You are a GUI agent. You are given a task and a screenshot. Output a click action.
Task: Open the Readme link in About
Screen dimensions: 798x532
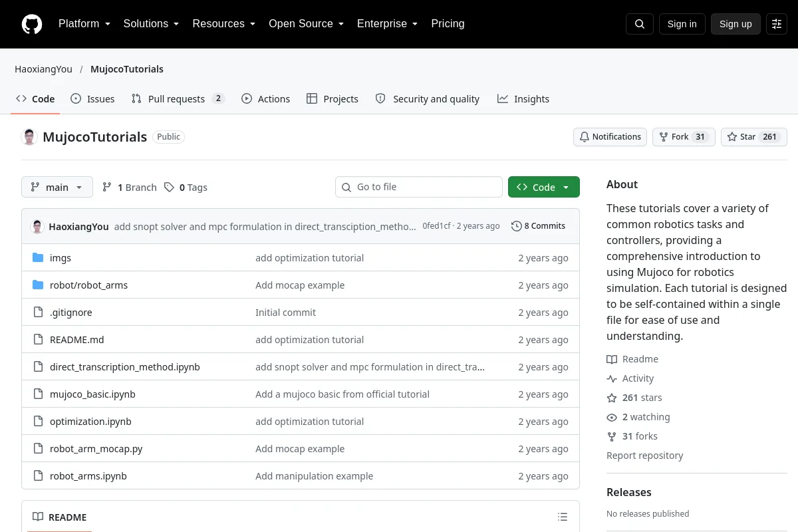(x=632, y=359)
